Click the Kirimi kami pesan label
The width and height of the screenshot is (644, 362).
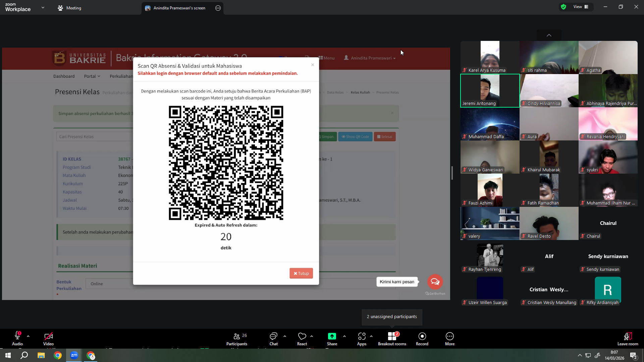coord(397,282)
